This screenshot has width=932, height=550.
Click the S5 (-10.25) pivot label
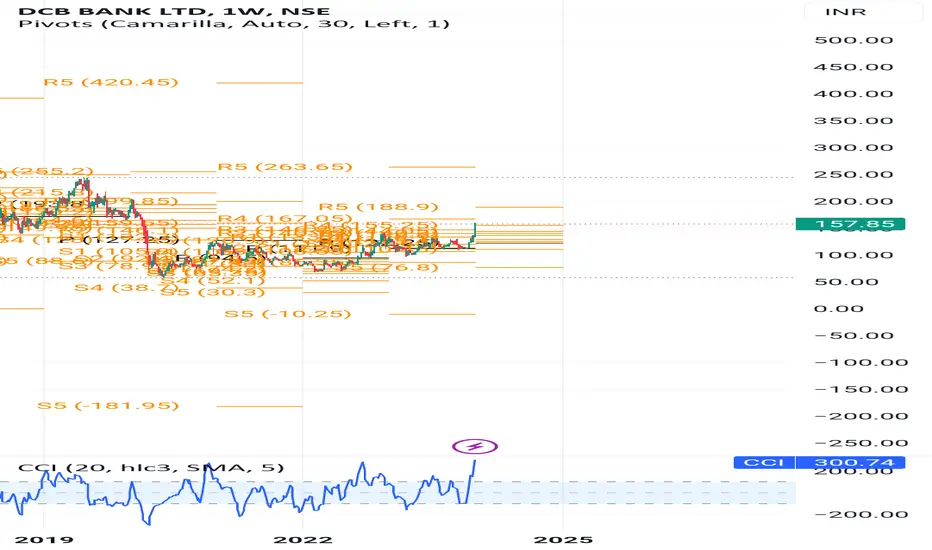[x=288, y=313]
